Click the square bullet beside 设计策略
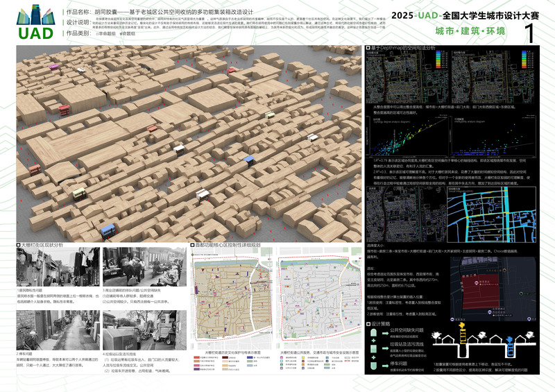This screenshot has width=555, height=392. point(368,323)
